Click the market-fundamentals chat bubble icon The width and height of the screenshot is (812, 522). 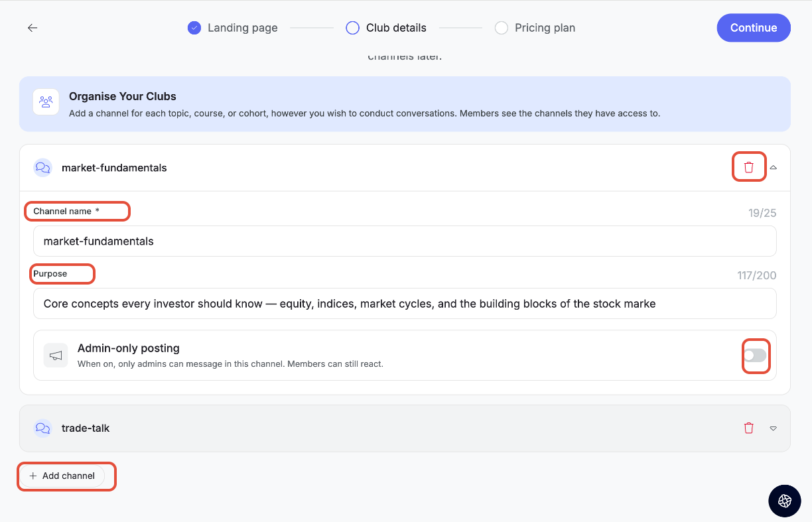point(43,168)
